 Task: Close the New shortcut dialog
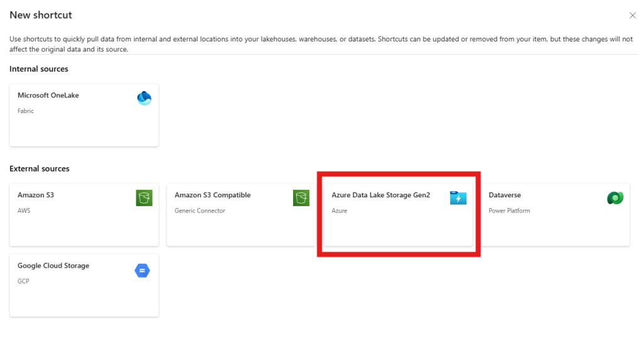633,15
